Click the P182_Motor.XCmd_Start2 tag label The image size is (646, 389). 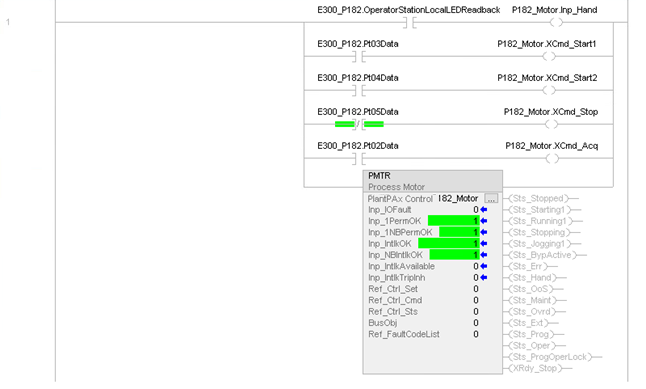(547, 78)
